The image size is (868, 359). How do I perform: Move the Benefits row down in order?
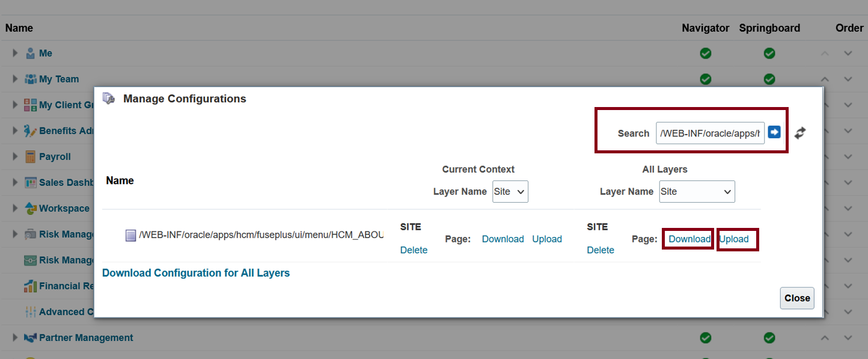coord(848,131)
